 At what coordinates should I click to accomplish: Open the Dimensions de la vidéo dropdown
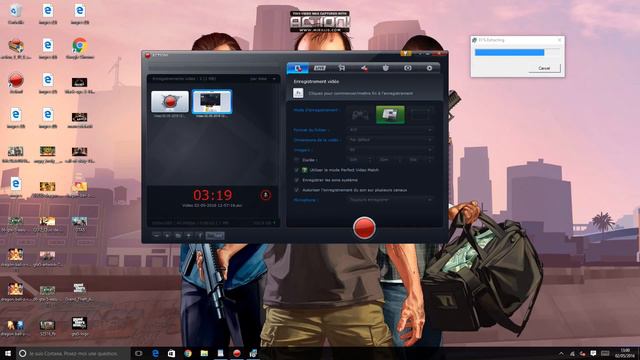[390, 140]
